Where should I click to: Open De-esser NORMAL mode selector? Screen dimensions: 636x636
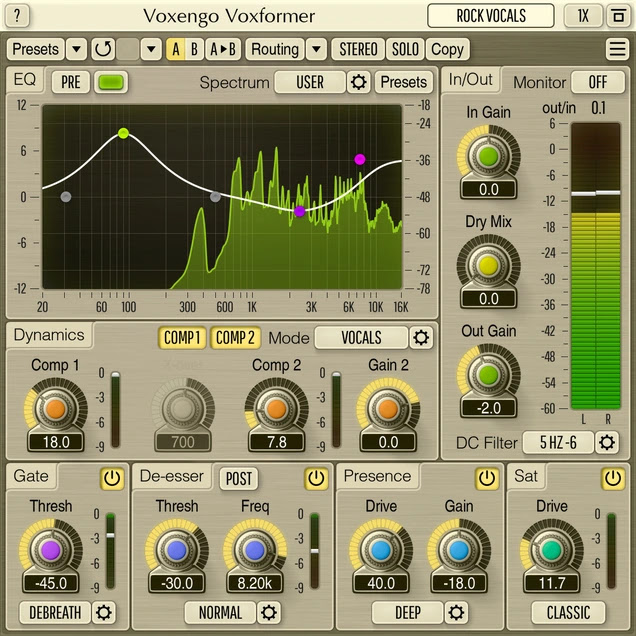tap(220, 612)
